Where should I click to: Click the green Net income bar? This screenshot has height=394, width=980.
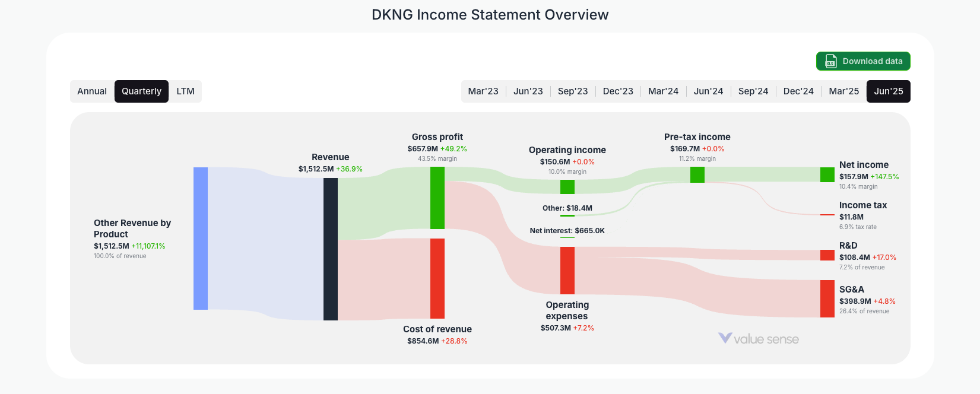pyautogui.click(x=827, y=174)
